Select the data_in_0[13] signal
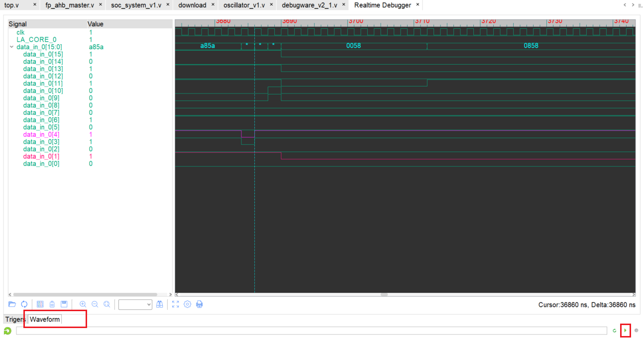Image resolution: width=644 pixels, height=339 pixels. 43,69
